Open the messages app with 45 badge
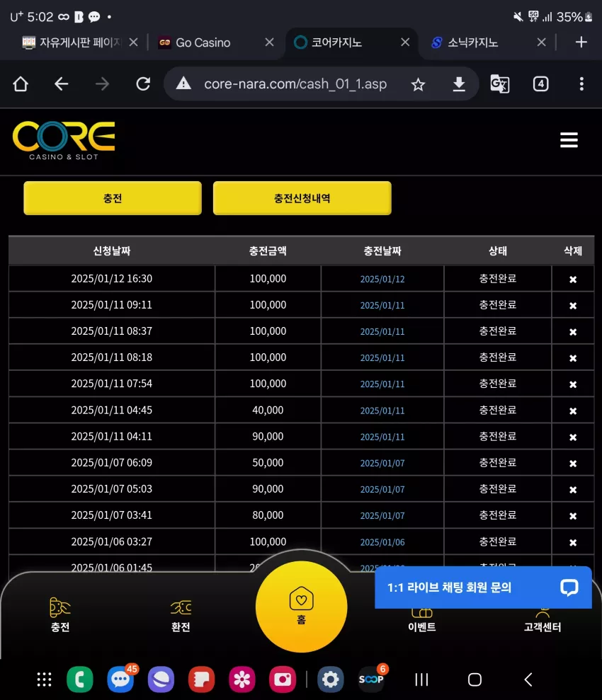Image resolution: width=602 pixels, height=700 pixels. click(x=120, y=679)
